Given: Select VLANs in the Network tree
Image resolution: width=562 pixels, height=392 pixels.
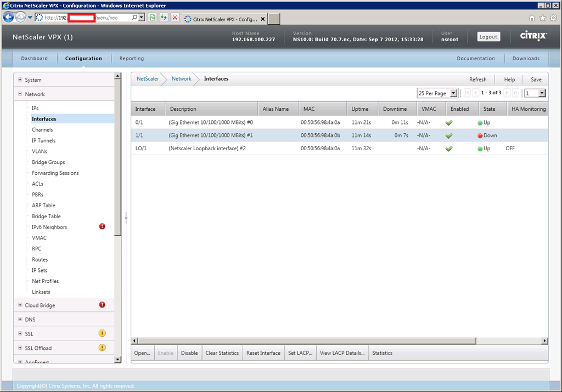Looking at the screenshot, I should coord(40,151).
